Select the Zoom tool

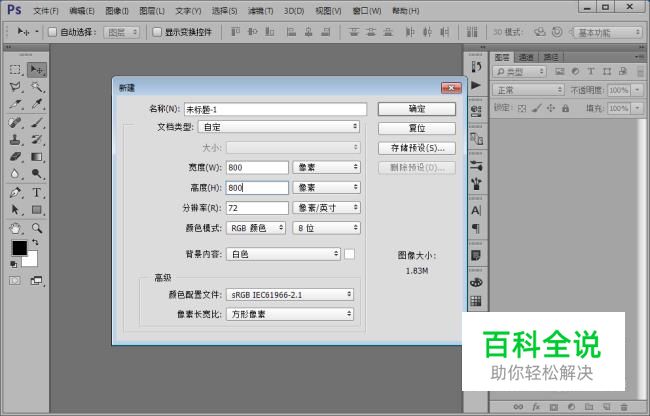click(37, 228)
